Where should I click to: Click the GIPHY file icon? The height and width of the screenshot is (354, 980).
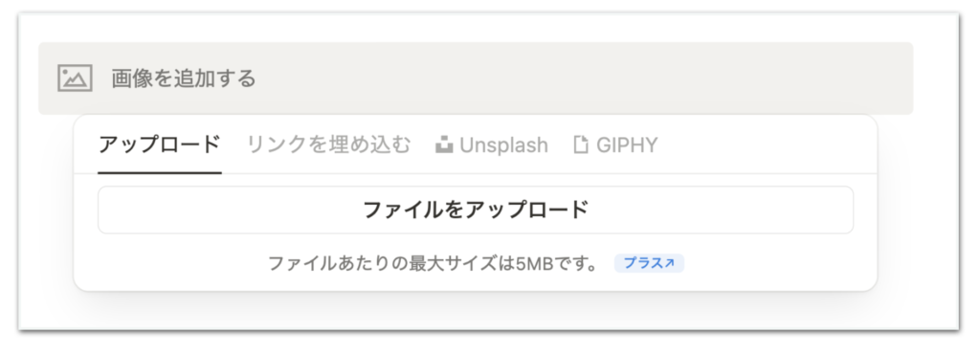pyautogui.click(x=581, y=144)
